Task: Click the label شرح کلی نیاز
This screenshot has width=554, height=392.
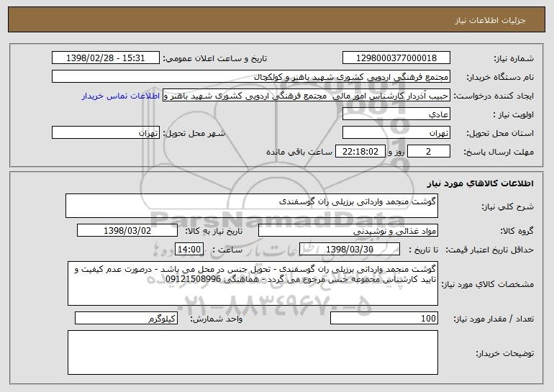Action: (x=508, y=206)
